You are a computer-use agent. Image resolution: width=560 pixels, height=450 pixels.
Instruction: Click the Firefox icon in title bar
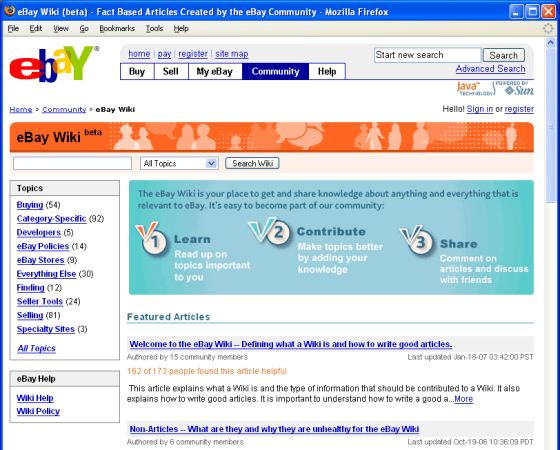pos(10,11)
